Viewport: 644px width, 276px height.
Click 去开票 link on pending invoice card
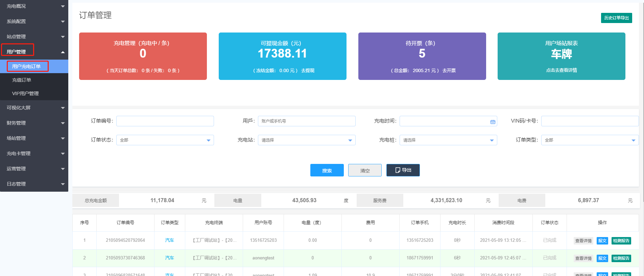[x=449, y=70]
